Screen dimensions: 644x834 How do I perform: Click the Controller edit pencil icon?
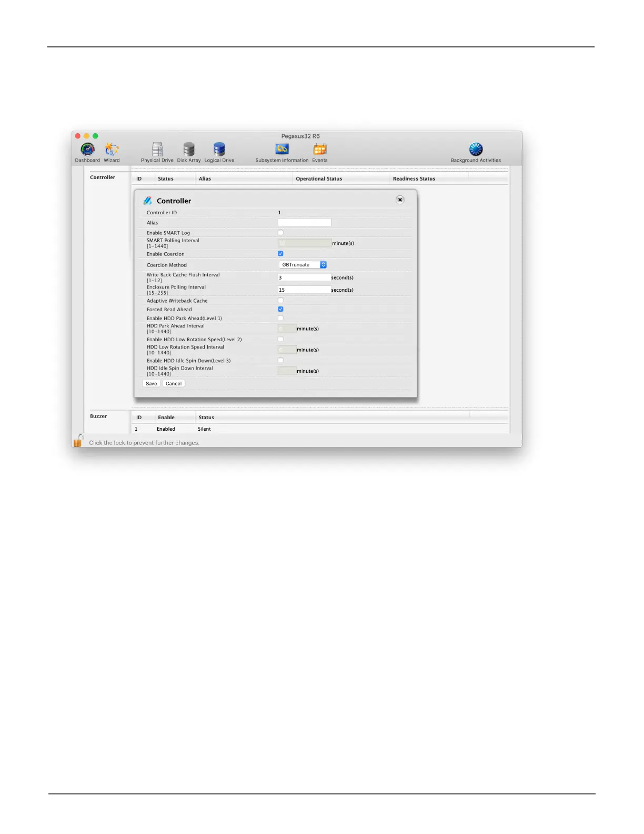(147, 201)
